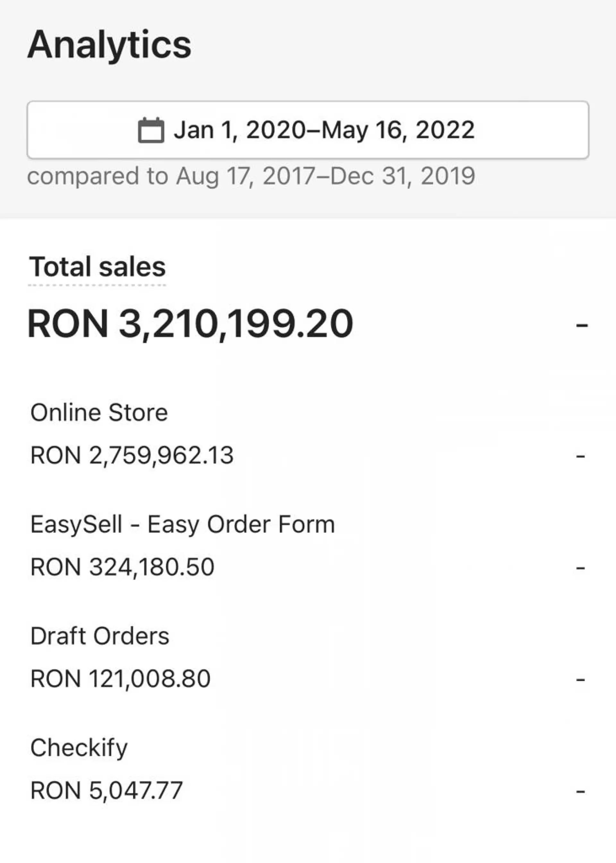Click the RON 2,759,962.13 amount
The width and height of the screenshot is (616, 863).
pyautogui.click(x=132, y=455)
